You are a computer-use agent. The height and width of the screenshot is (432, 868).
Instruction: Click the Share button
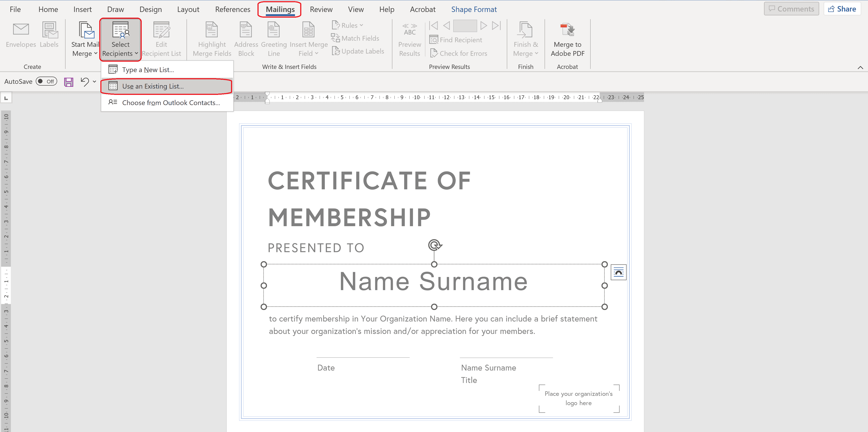[842, 8]
